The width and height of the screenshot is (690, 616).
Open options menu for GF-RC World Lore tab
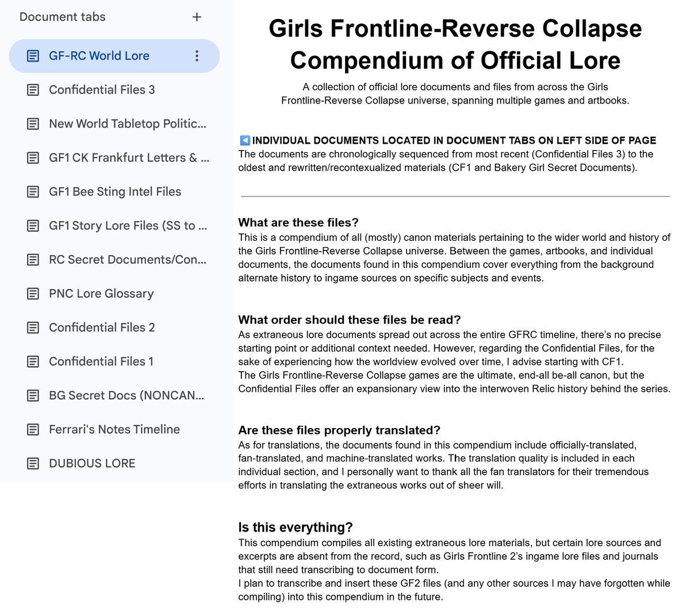(197, 56)
